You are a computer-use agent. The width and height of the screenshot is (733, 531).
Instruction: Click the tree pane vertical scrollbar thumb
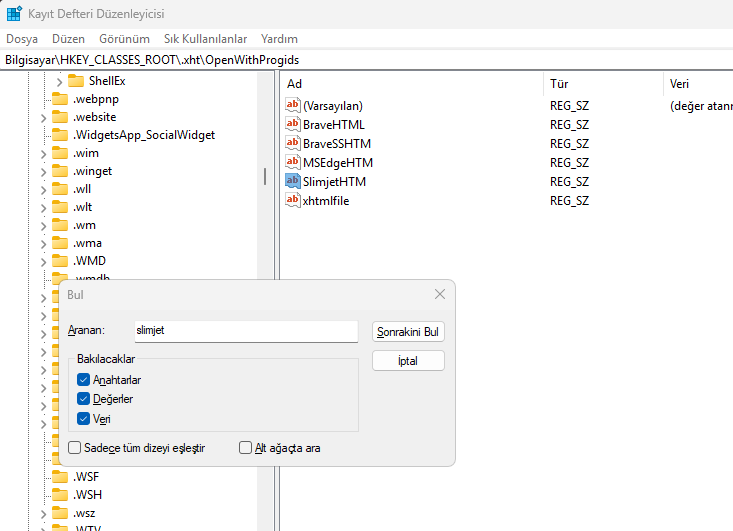click(x=265, y=176)
